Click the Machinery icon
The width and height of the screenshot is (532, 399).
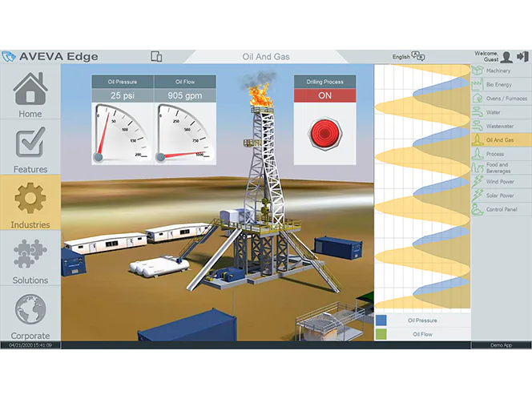[478, 71]
